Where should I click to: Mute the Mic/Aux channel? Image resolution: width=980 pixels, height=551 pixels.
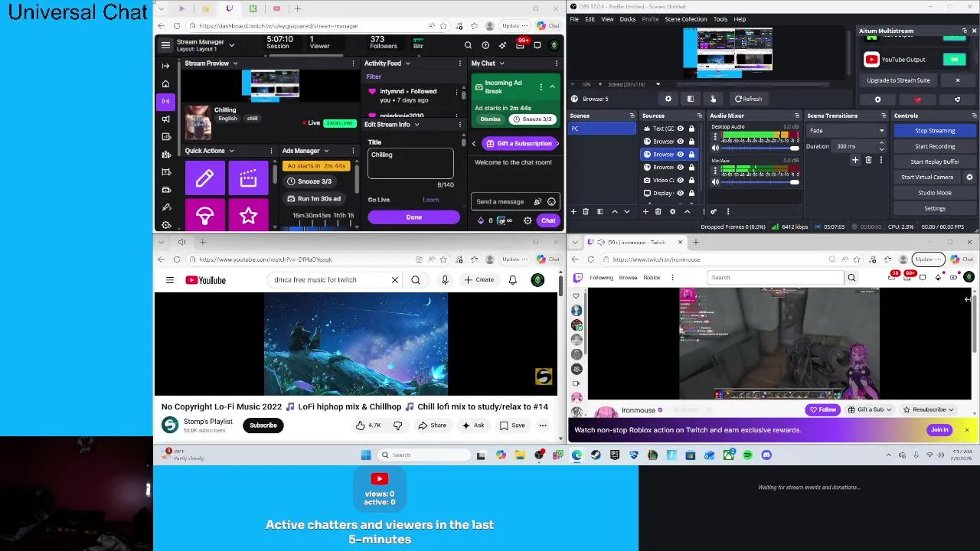point(715,182)
